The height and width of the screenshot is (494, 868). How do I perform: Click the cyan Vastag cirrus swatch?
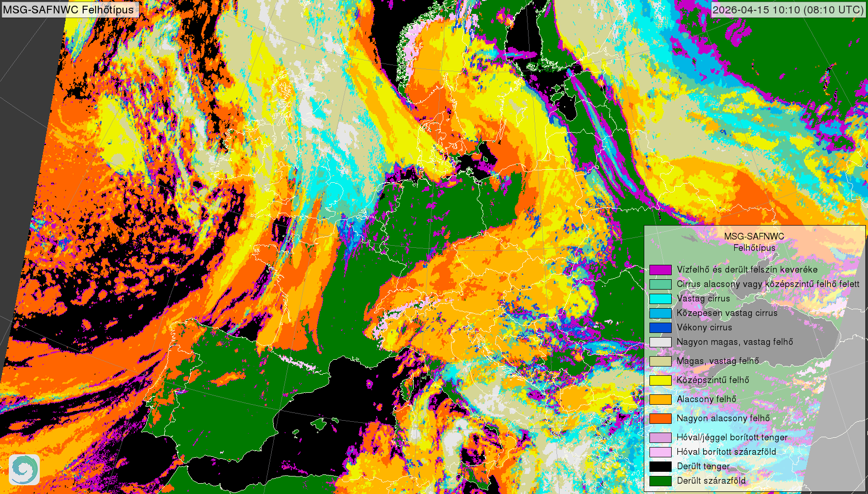tap(660, 298)
